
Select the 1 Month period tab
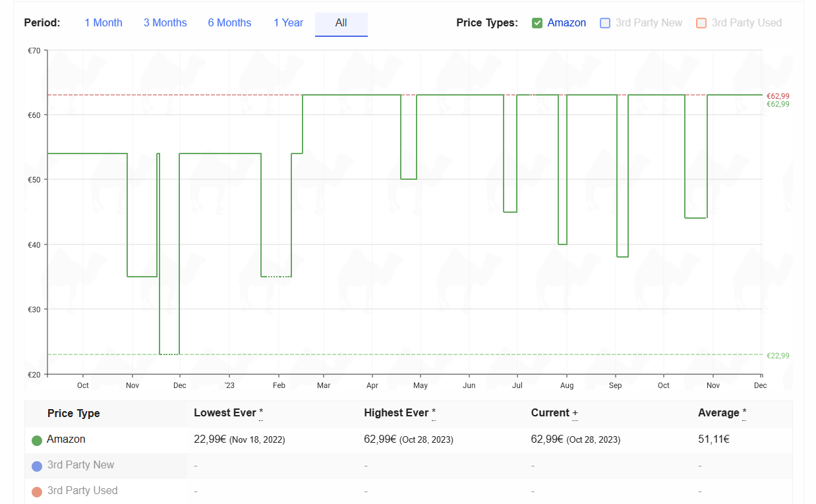point(103,23)
